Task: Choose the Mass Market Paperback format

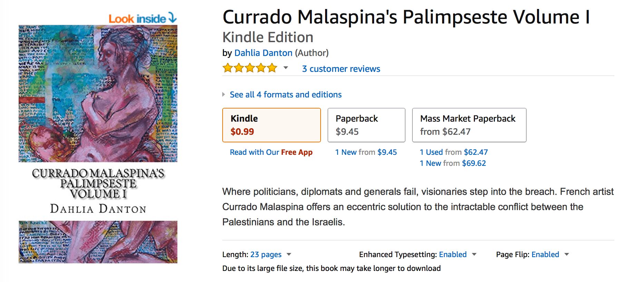Action: coord(469,125)
